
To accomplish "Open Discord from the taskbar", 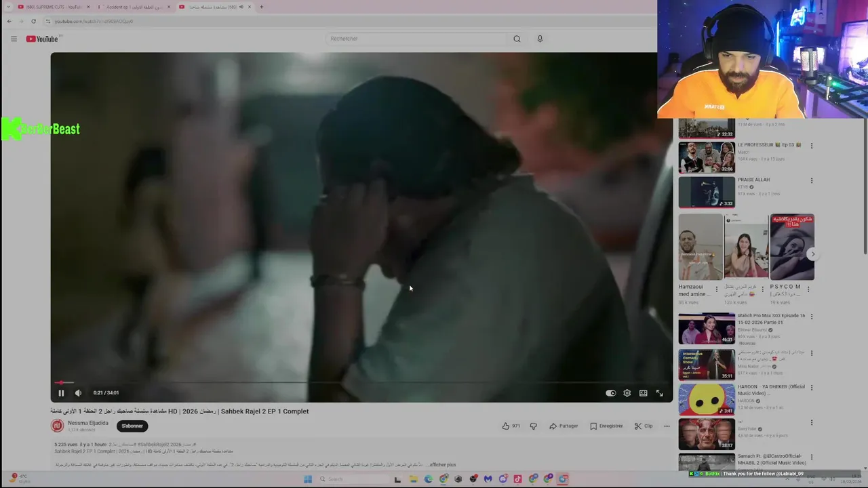I will 503,479.
